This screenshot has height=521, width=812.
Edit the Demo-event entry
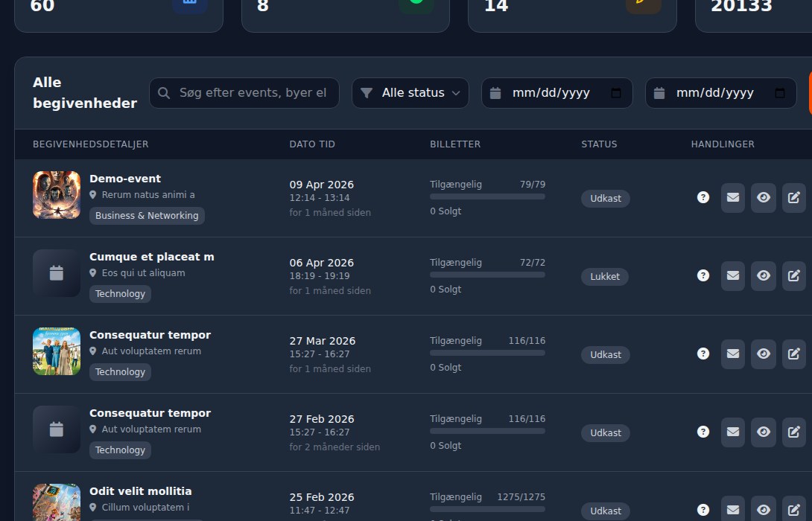coord(794,198)
